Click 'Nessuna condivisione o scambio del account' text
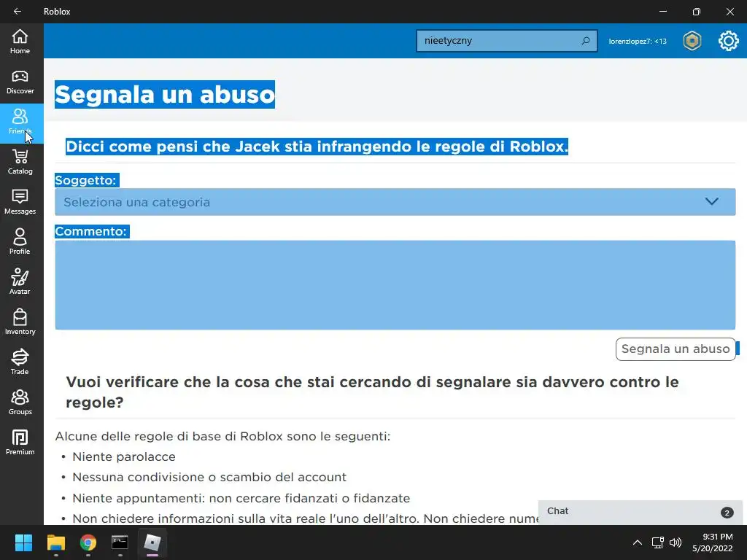This screenshot has width=747, height=560. pyautogui.click(x=209, y=477)
